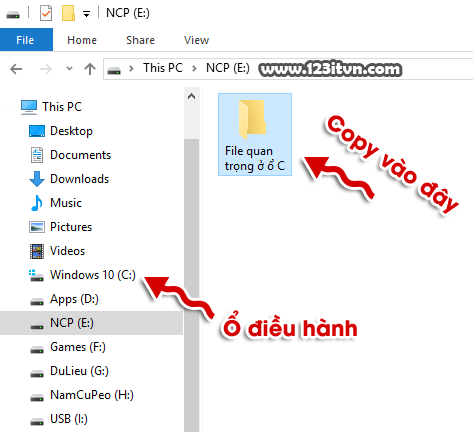Select the 'File quan trọng ở ổ C' folder
This screenshot has height=432, width=473.
point(255,134)
